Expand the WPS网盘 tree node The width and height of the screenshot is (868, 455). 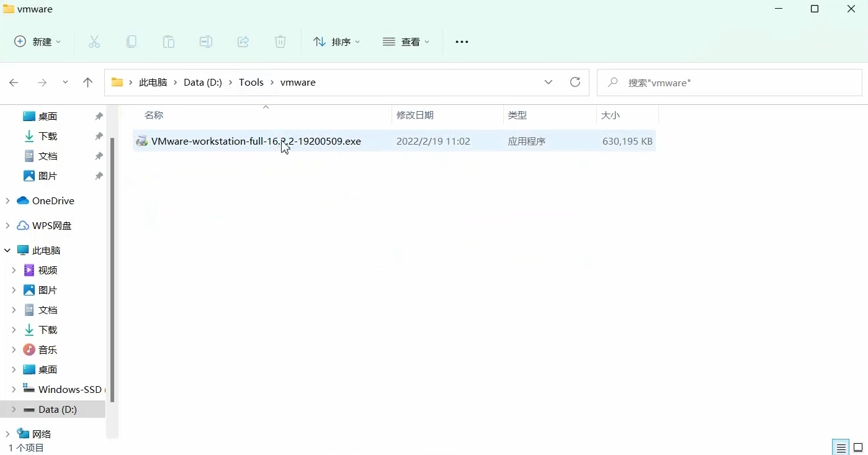click(x=7, y=226)
